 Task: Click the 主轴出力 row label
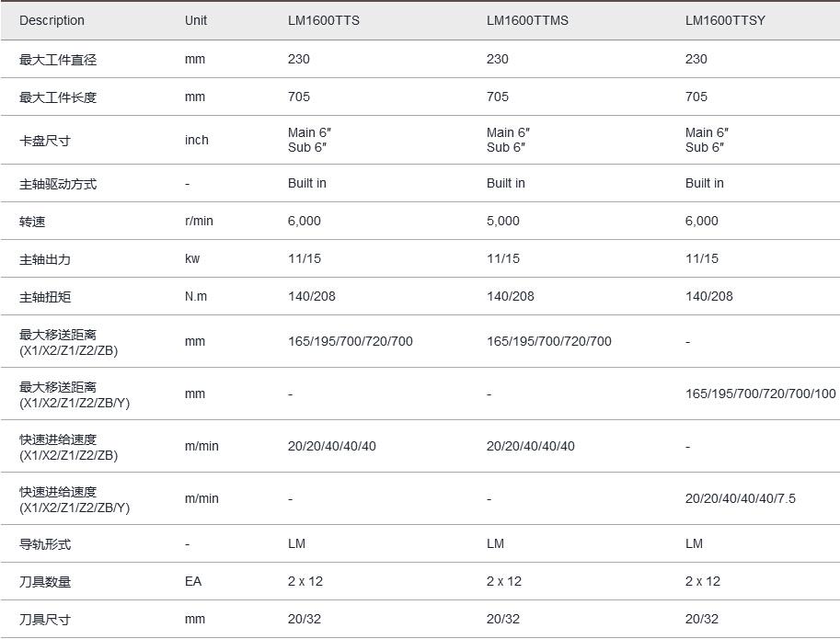[x=45, y=259]
